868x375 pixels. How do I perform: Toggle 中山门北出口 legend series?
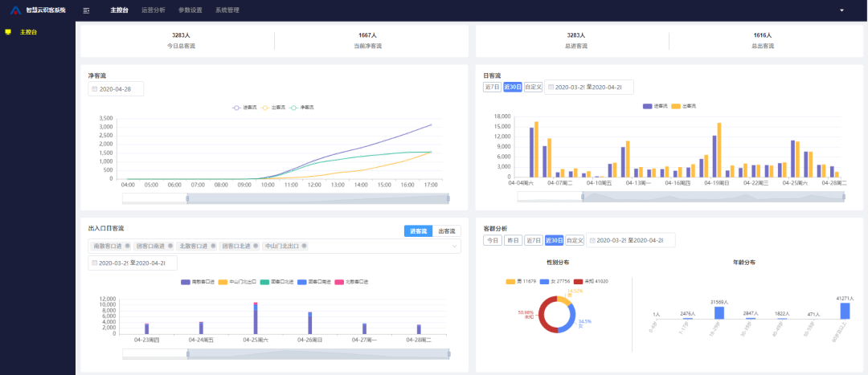(237, 282)
